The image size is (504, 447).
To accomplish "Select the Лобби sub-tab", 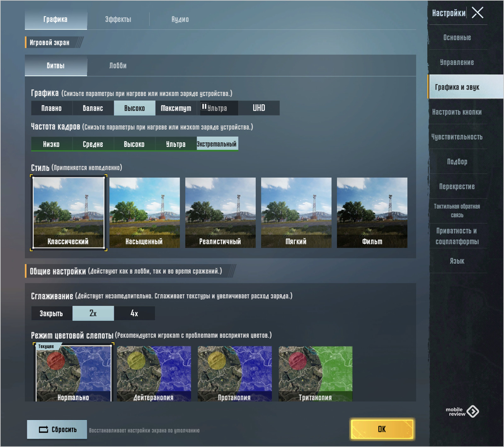I will (118, 66).
